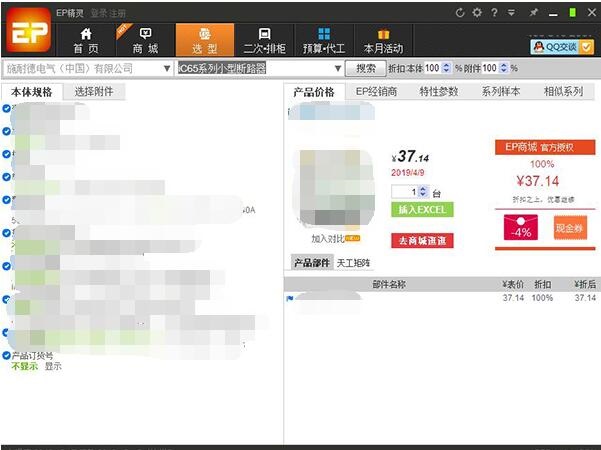The image size is (601, 450).
Task: Click the 部件名称 column header
Action: tap(389, 284)
